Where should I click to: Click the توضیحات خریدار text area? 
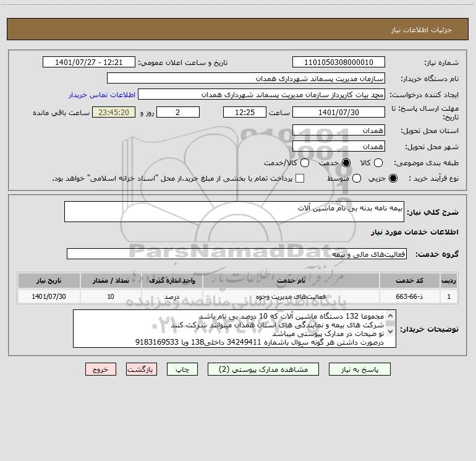[234, 329]
